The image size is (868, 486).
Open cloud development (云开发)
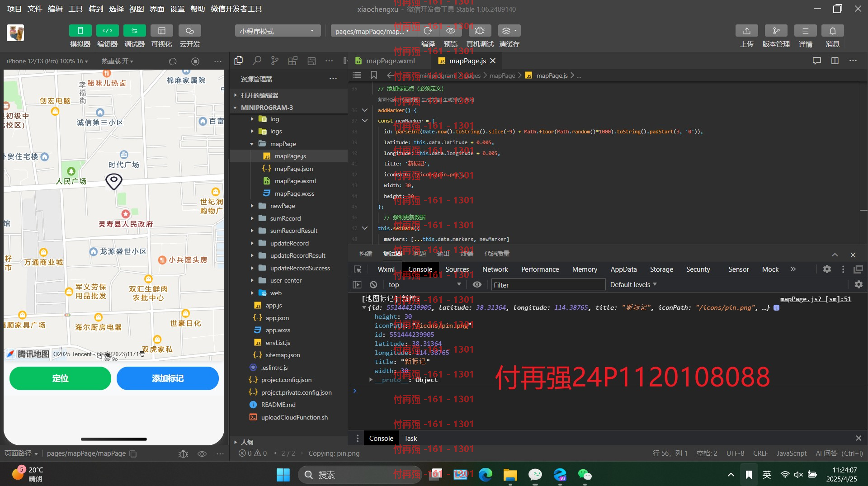(x=189, y=31)
